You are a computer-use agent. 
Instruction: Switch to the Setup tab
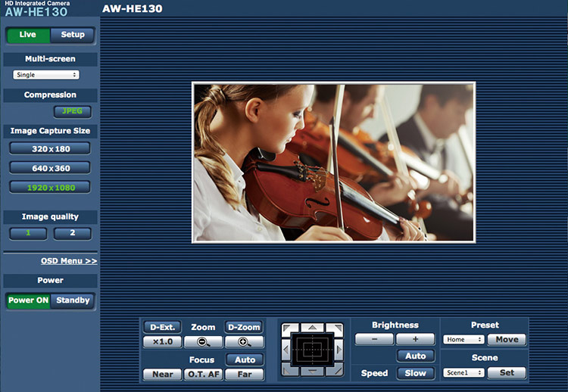tap(73, 35)
